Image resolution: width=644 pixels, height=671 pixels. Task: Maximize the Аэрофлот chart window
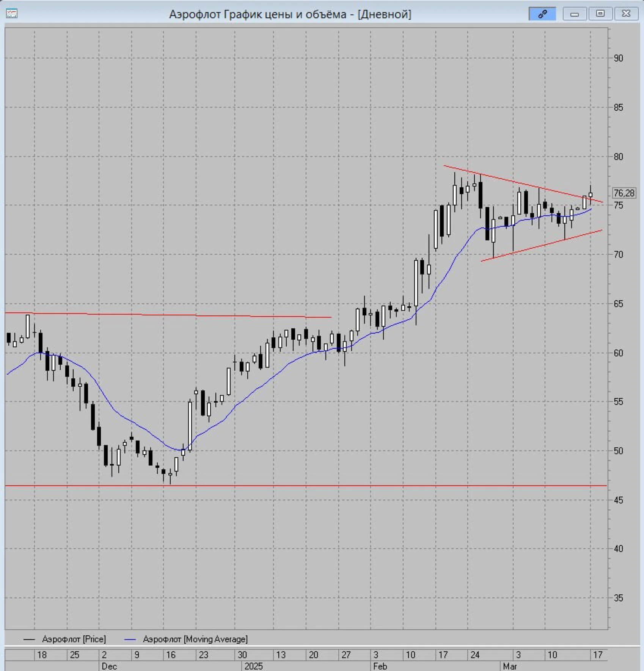(x=600, y=14)
